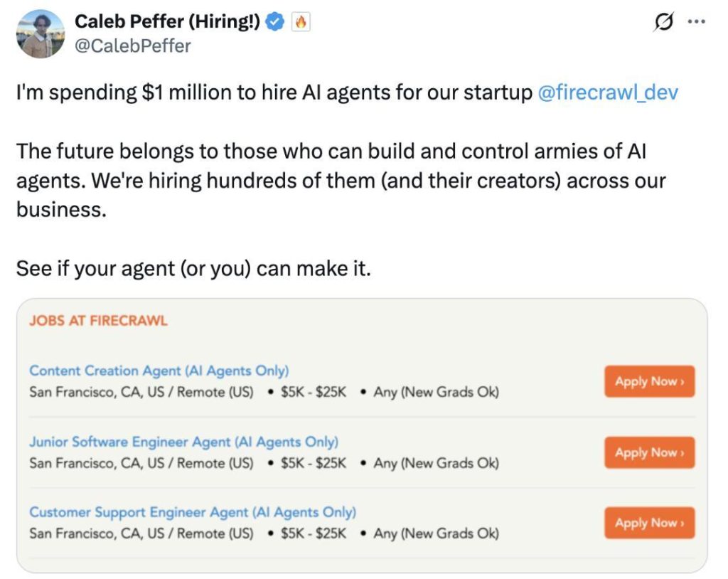This screenshot has width=728, height=579.
Task: Open the three-dot more options menu
Action: click(697, 22)
